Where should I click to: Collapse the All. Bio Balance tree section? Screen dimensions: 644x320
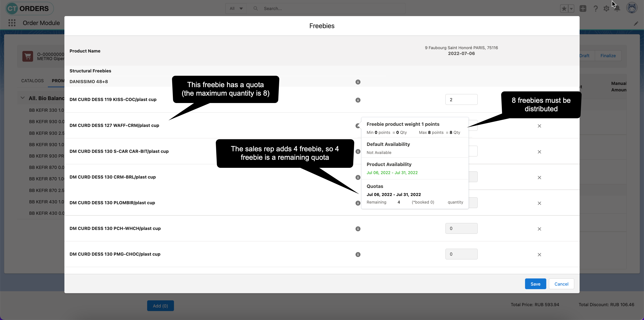(23, 98)
